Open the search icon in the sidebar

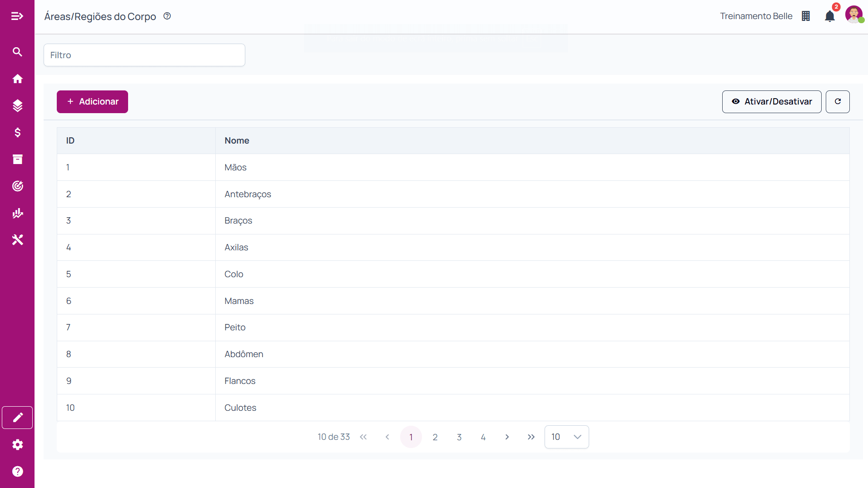tap(17, 52)
